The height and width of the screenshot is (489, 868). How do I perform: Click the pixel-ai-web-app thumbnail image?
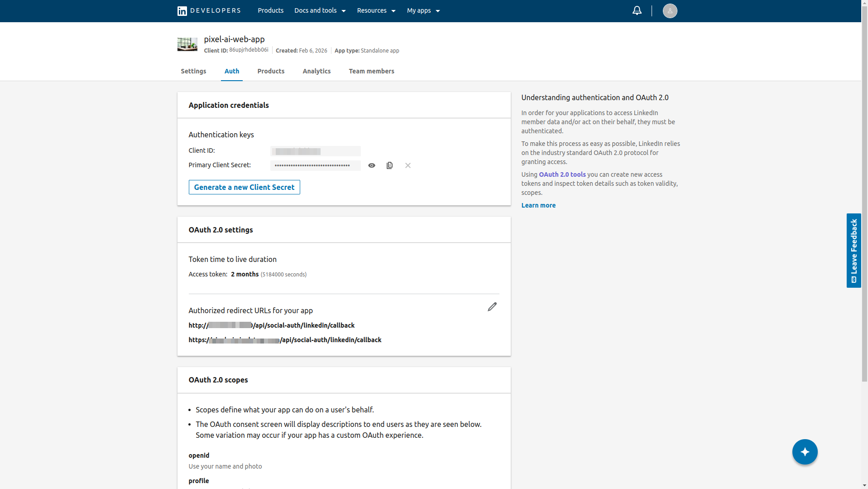click(187, 44)
